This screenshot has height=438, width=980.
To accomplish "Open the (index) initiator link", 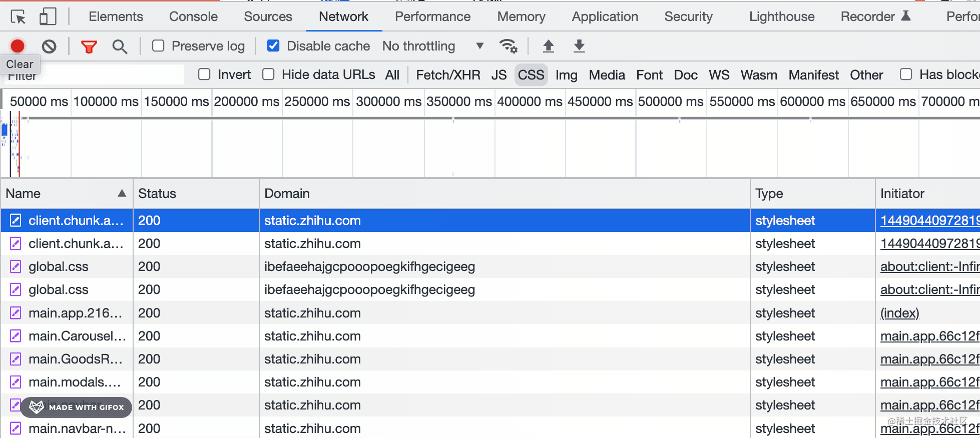I will coord(899,313).
